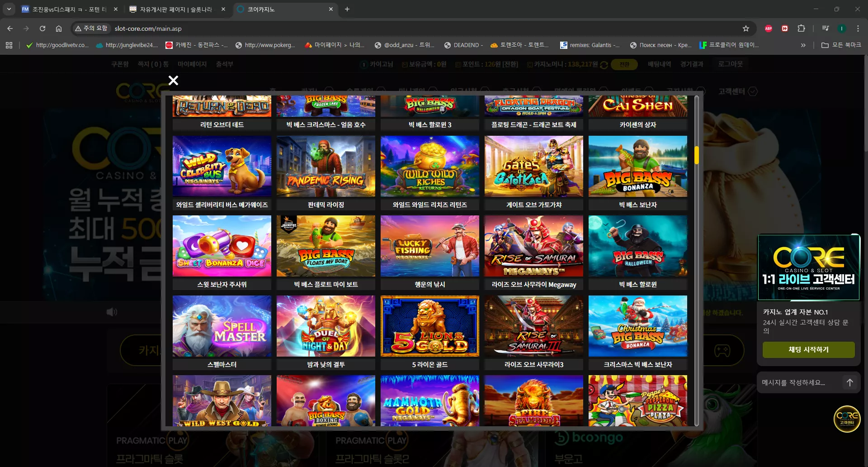Expand the tab search dropdown arrow
This screenshot has height=467, width=868.
tap(9, 9)
